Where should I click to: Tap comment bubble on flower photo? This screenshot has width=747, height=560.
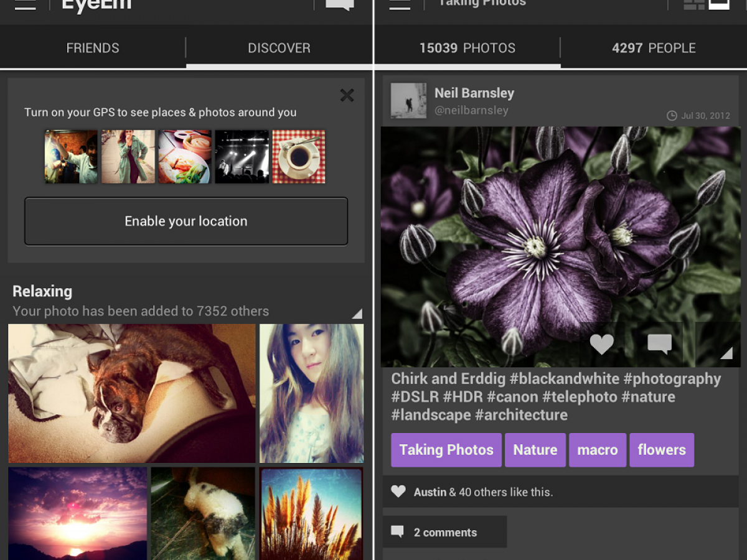coord(659,344)
